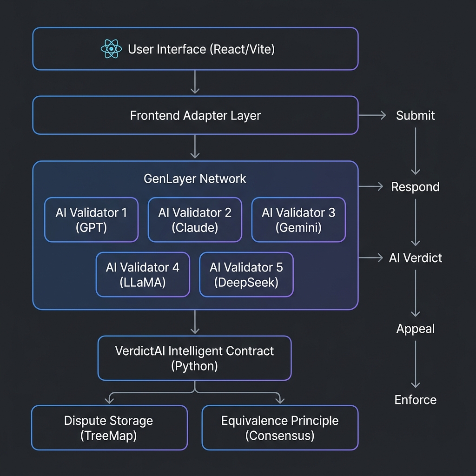The width and height of the screenshot is (476, 476).
Task: Click the VerdictAI Intelligent Contract (Python) box
Action: (x=195, y=358)
